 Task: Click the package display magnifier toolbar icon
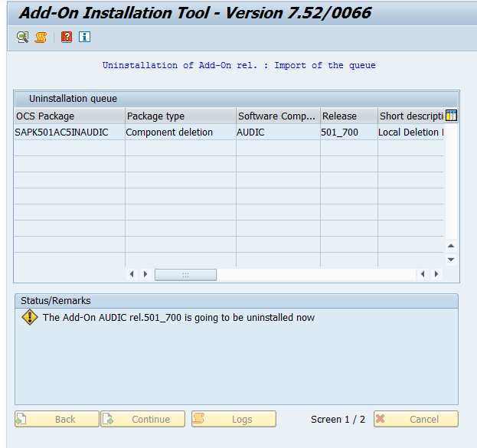[x=22, y=37]
